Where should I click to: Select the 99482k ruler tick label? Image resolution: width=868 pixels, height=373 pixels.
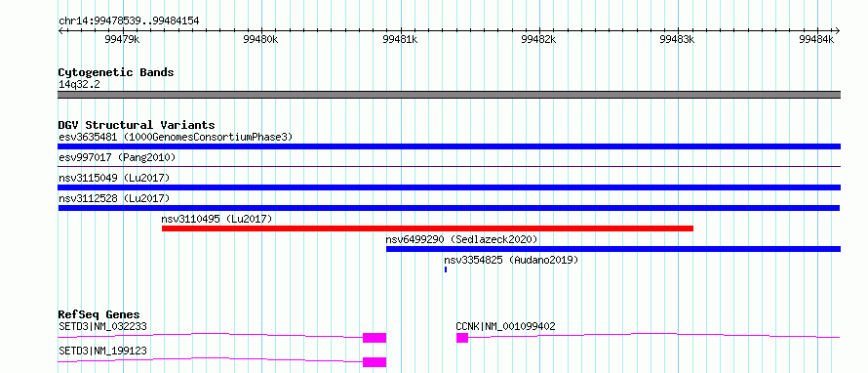538,39
